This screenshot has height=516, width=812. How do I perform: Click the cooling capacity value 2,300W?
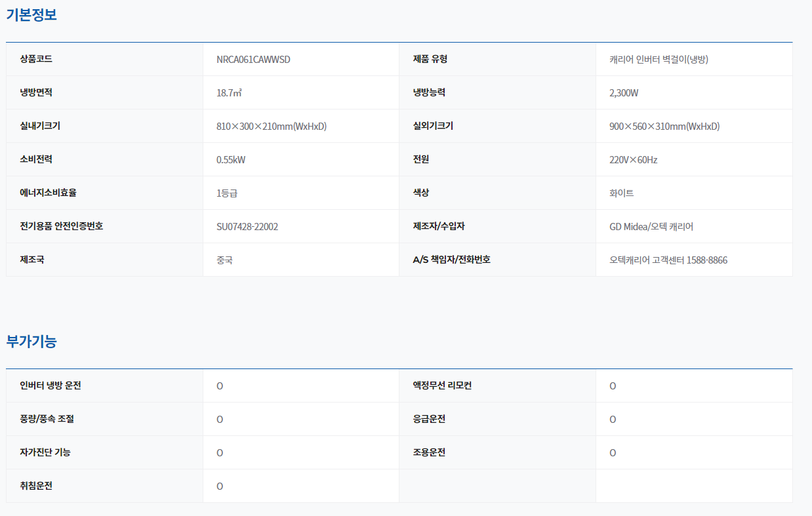pyautogui.click(x=624, y=93)
